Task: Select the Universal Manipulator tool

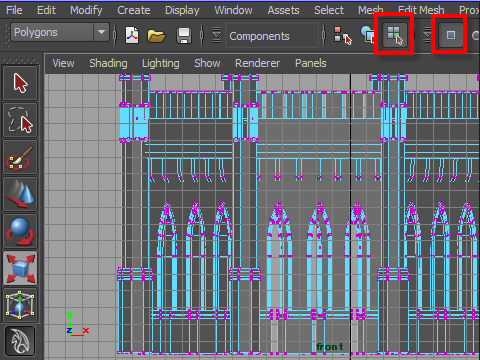Action: pos(20,305)
